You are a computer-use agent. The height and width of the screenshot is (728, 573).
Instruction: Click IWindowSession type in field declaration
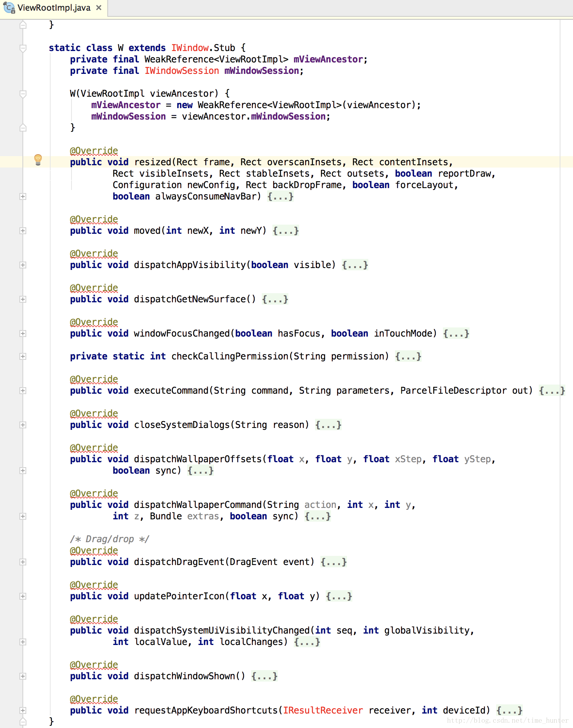(x=182, y=71)
